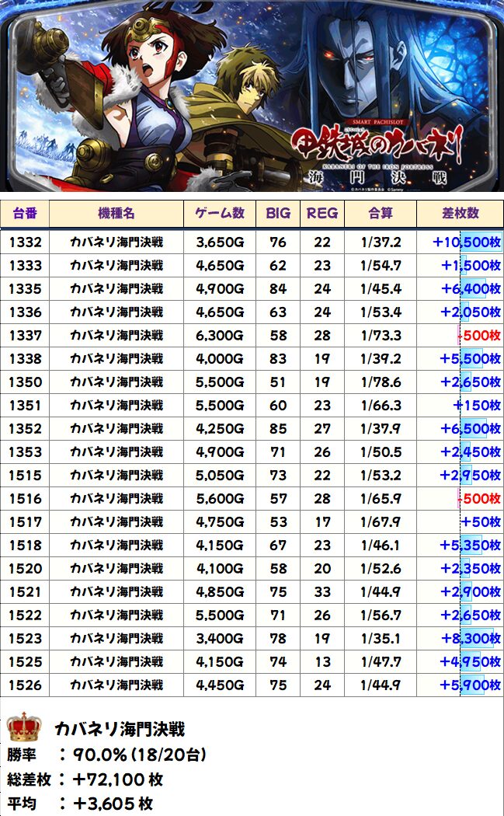This screenshot has width=504, height=816.
Task: Select machine number 1520 cell
Action: 25,568
